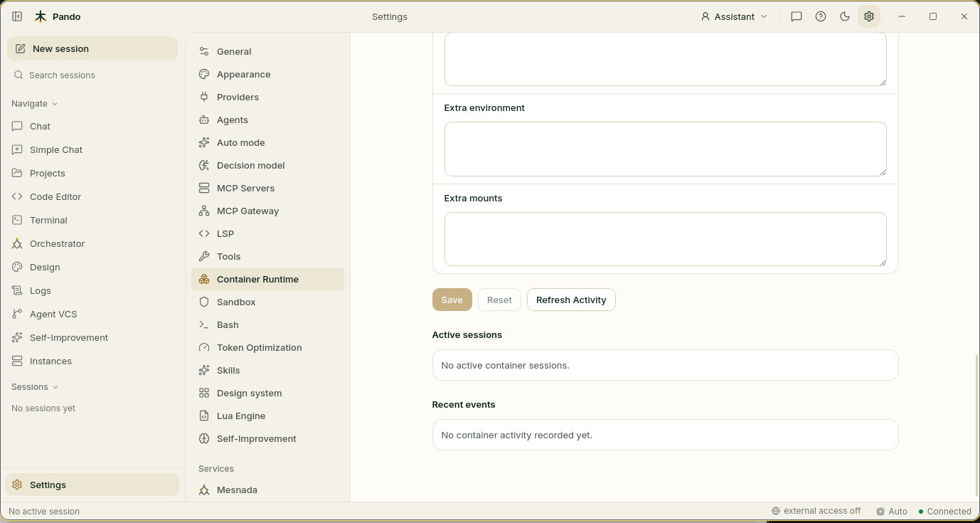The height and width of the screenshot is (523, 980).
Task: Open Token Optimization settings
Action: 267,347
